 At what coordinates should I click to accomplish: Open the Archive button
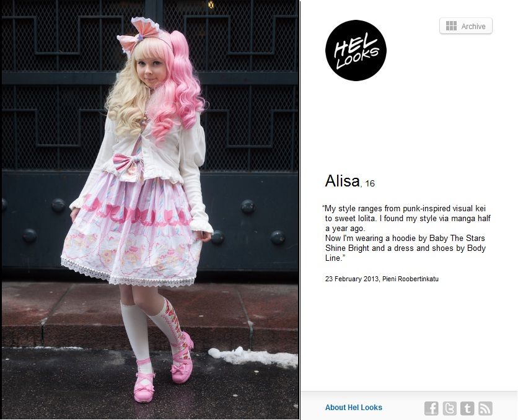click(466, 26)
